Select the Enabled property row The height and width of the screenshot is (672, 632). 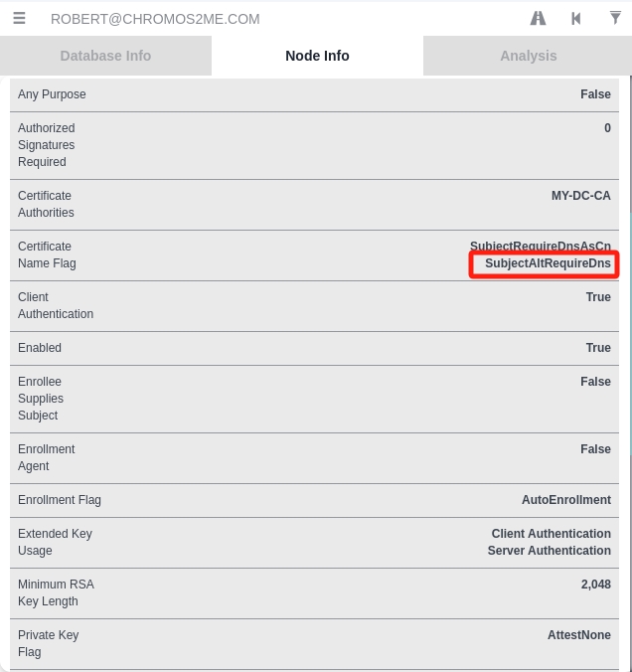(x=314, y=348)
